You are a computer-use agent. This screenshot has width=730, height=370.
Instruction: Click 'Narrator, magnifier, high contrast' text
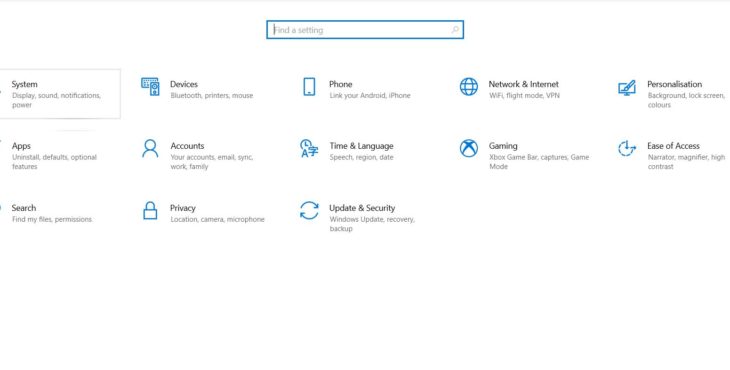[686, 162]
